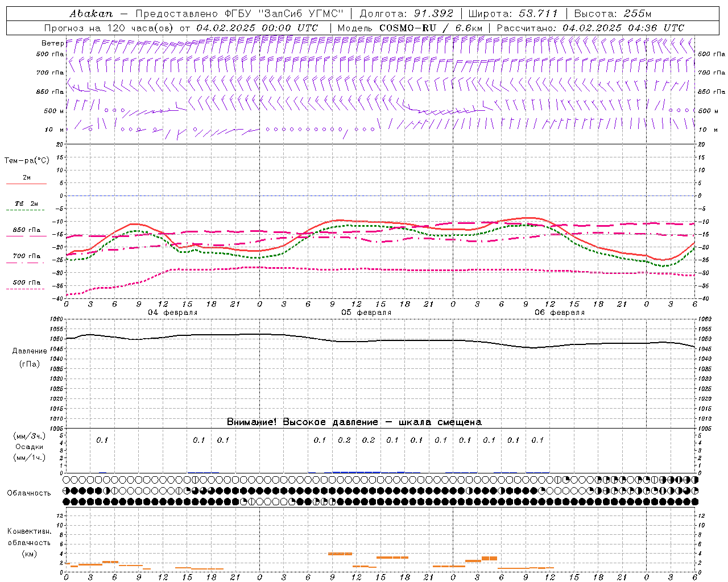728x582 pixels.
Task: Click the "Давление" pressure panel label
Action: click(30, 351)
